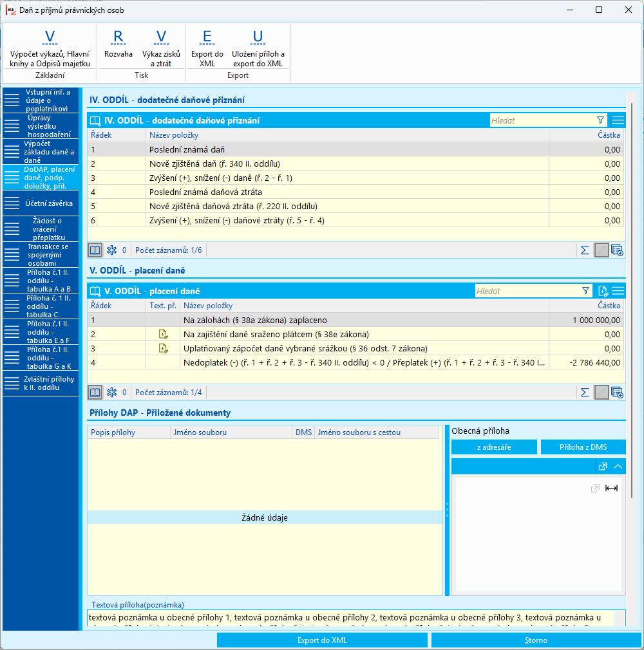Screen dimensions: 644x650
Task: Click the 'Příloha z DMS' button
Action: pyautogui.click(x=583, y=447)
